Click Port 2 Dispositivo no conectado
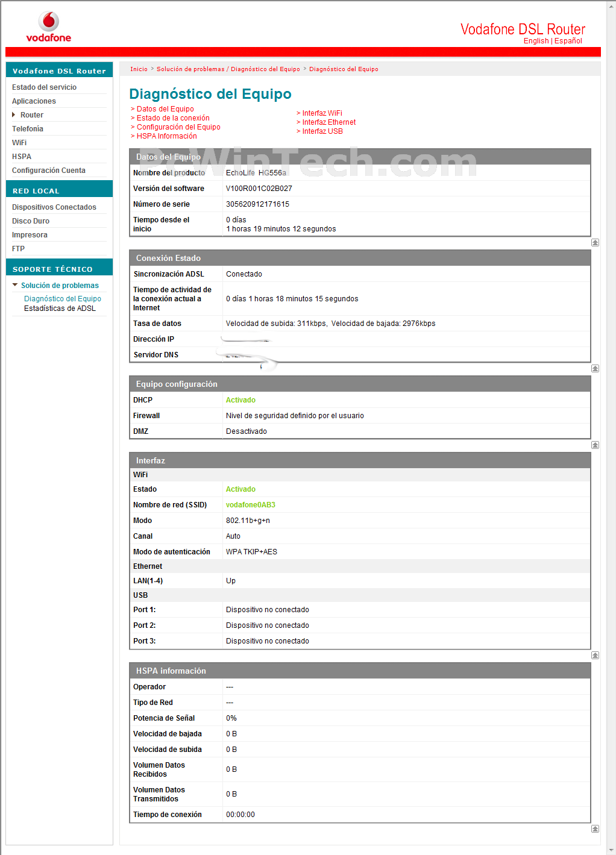Viewport: 616px width, 855px height. (268, 625)
